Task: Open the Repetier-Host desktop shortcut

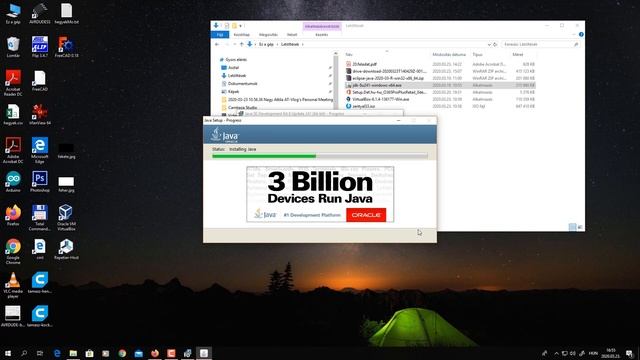Action: [x=66, y=249]
